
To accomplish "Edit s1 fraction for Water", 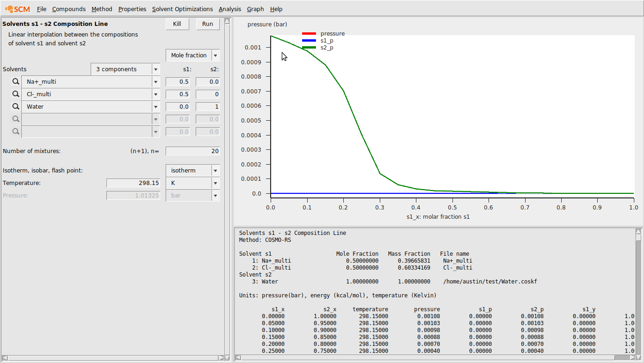I will pos(178,107).
